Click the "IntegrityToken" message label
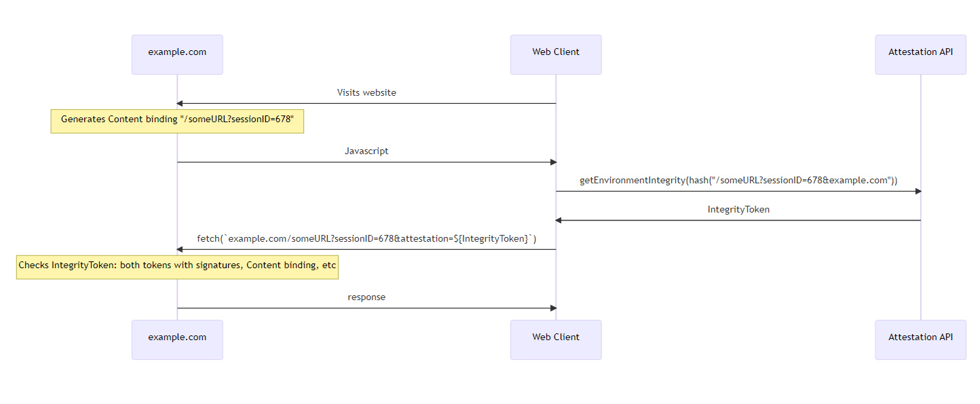 tap(738, 210)
